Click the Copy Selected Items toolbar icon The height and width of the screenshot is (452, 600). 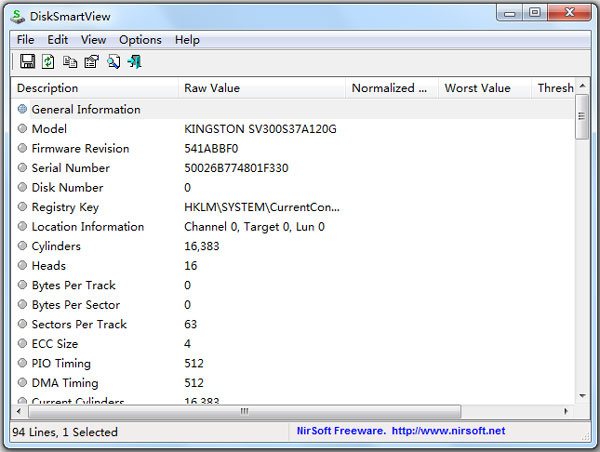click(x=70, y=62)
